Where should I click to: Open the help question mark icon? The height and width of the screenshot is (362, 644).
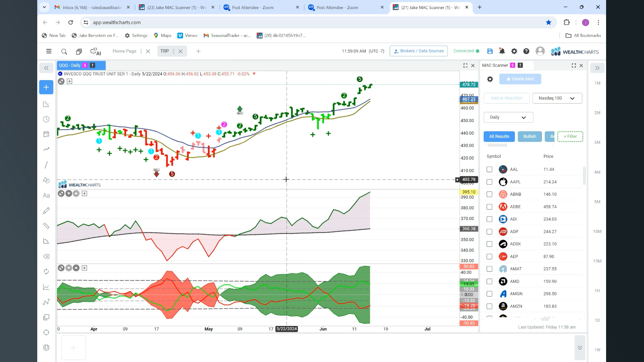click(526, 51)
